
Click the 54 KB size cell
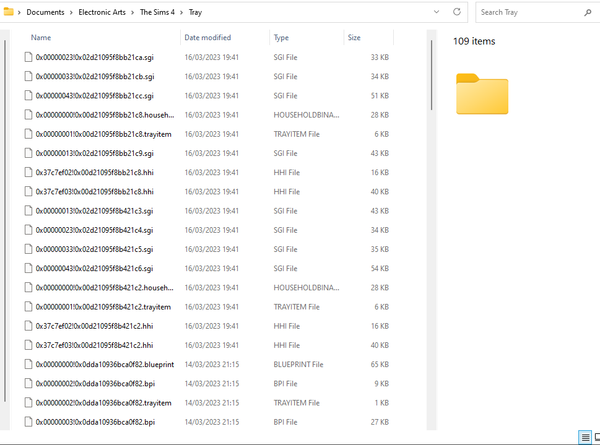pos(380,269)
